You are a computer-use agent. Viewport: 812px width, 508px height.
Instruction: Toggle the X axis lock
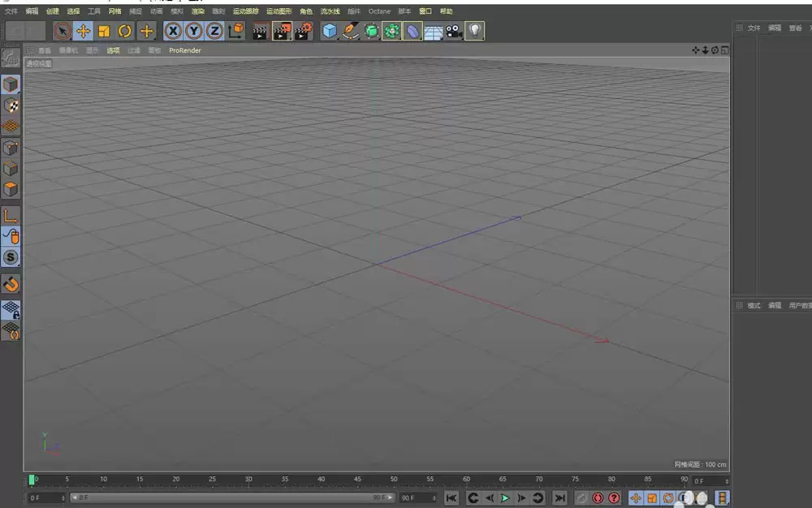pyautogui.click(x=171, y=31)
